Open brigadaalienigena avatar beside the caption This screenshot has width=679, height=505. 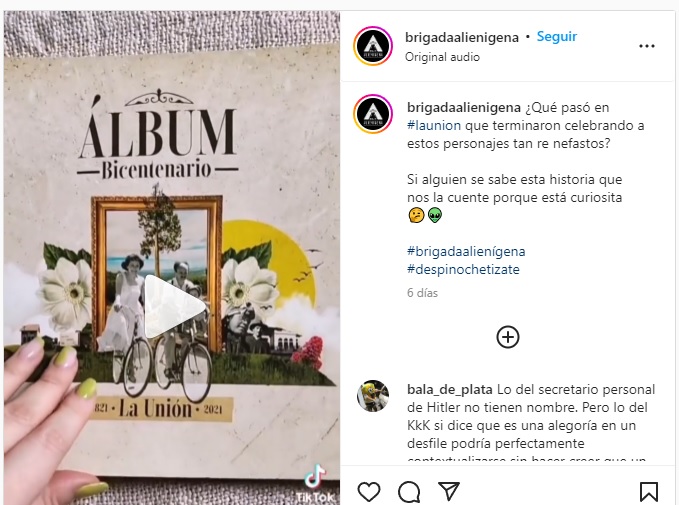pos(373,114)
